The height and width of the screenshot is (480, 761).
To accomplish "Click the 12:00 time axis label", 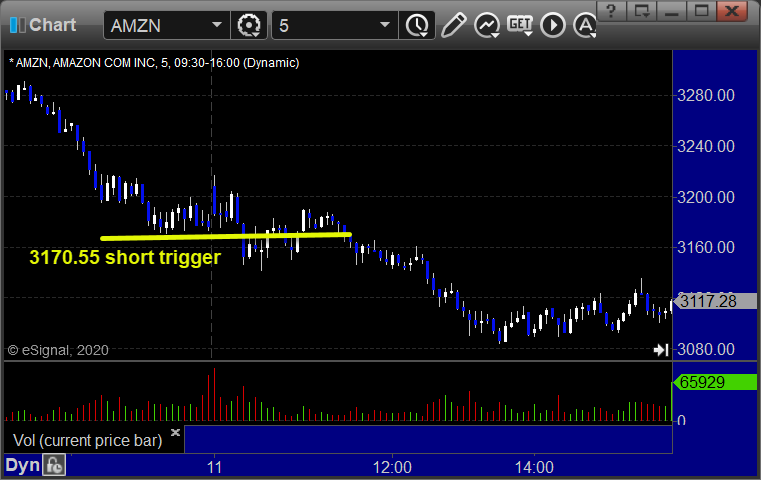I will [392, 467].
